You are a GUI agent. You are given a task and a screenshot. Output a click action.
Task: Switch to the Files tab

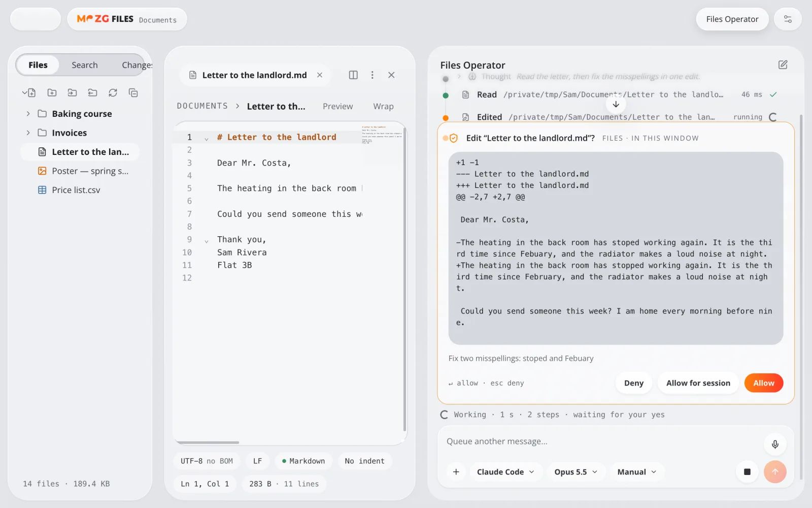[x=38, y=65]
